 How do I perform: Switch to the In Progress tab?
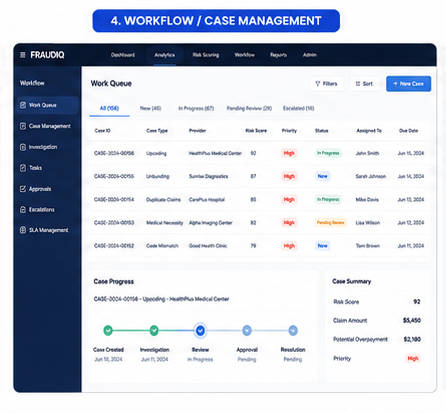point(196,108)
